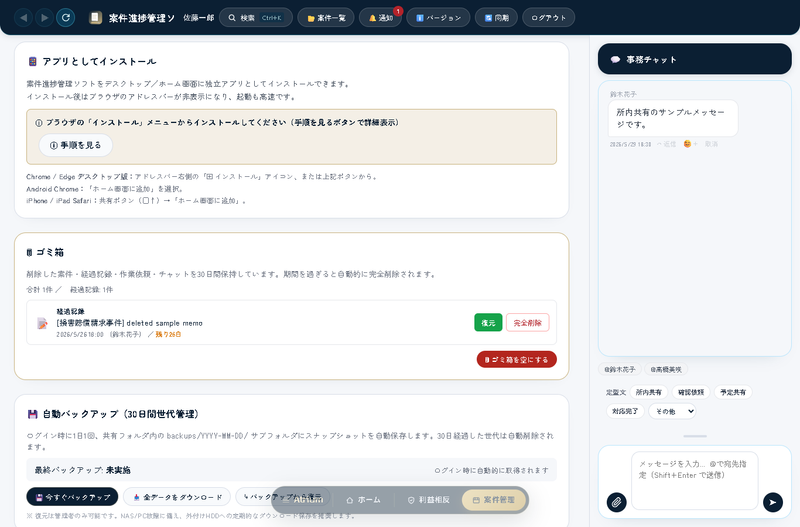Screen dimensions: 800x527
Task: Click the 最終バックアップ: 未実施 status text
Action: (83, 470)
